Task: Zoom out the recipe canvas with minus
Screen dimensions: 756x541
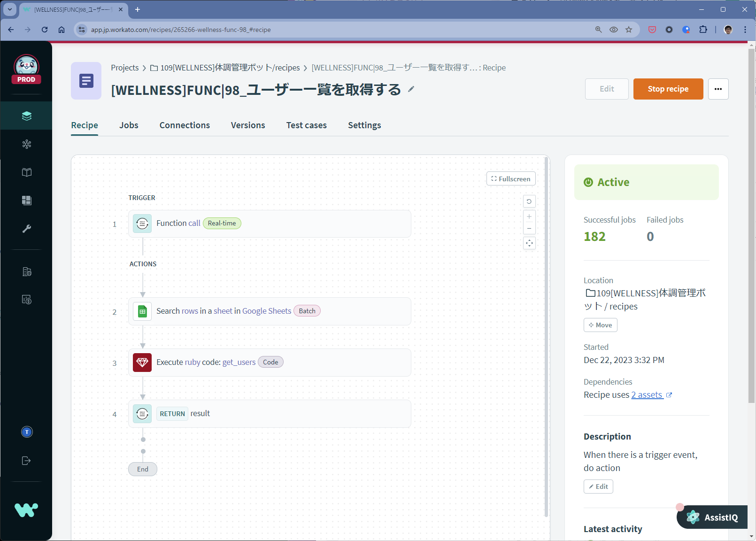Action: pos(529,229)
